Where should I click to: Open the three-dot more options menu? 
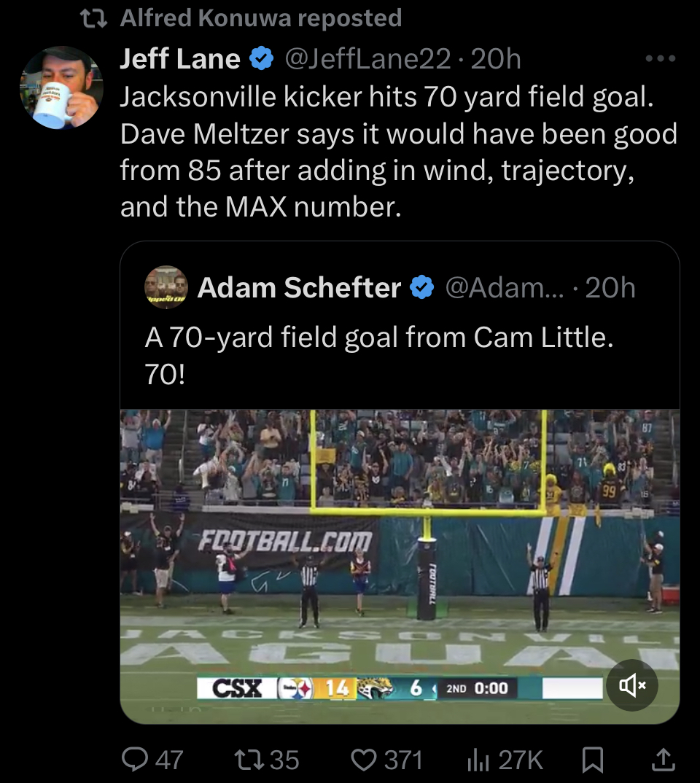(661, 58)
